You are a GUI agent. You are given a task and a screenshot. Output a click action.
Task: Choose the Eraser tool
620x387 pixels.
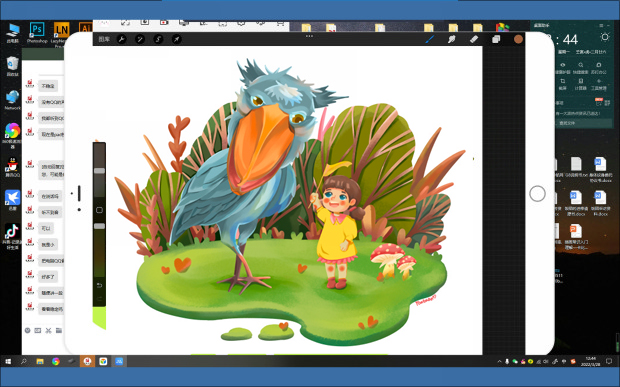474,39
